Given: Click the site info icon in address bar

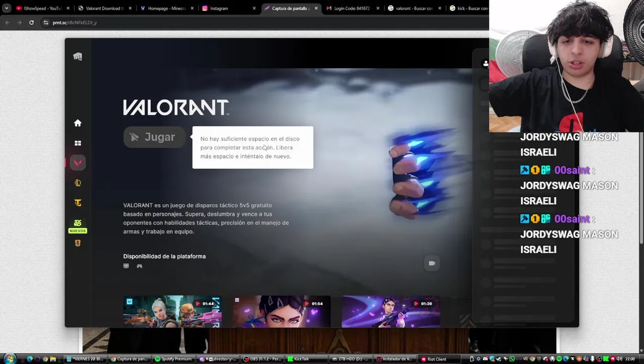Looking at the screenshot, I should click(46, 22).
